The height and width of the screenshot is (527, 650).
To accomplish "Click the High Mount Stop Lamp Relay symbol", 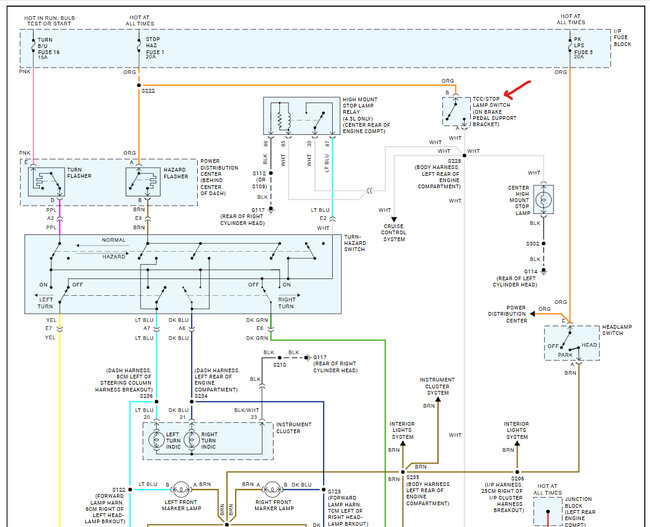I will pos(302,116).
